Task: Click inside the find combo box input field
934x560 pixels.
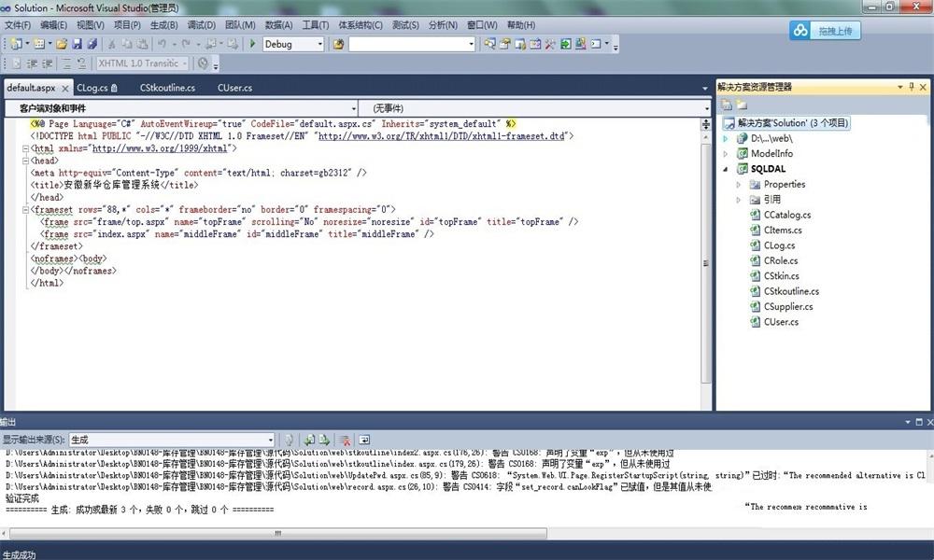Action: pos(408,44)
